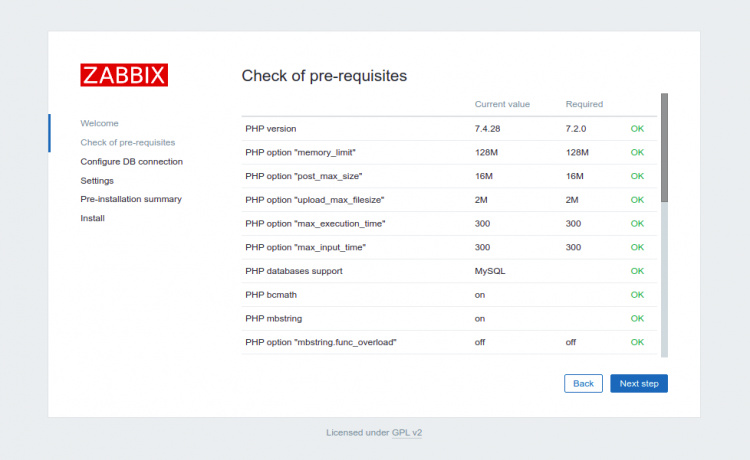
Task: Click the Required column header
Action: (583, 104)
